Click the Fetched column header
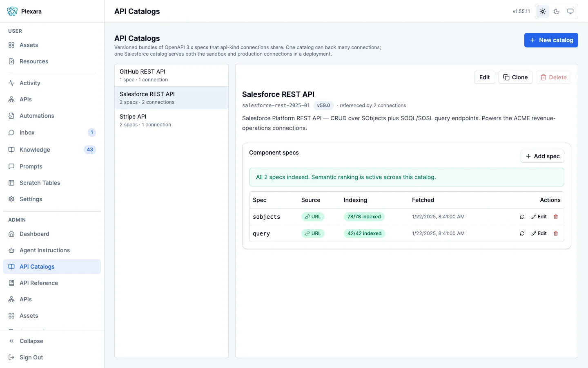 423,200
